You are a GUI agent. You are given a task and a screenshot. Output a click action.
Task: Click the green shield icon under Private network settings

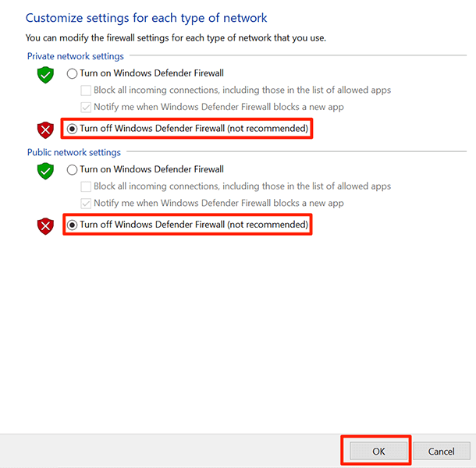(x=47, y=75)
